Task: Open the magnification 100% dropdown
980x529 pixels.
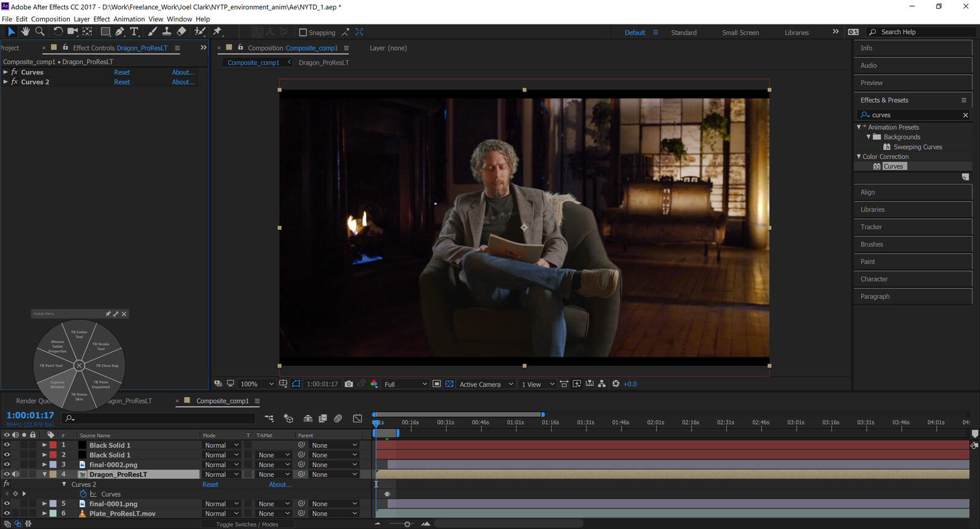Action: pos(257,384)
